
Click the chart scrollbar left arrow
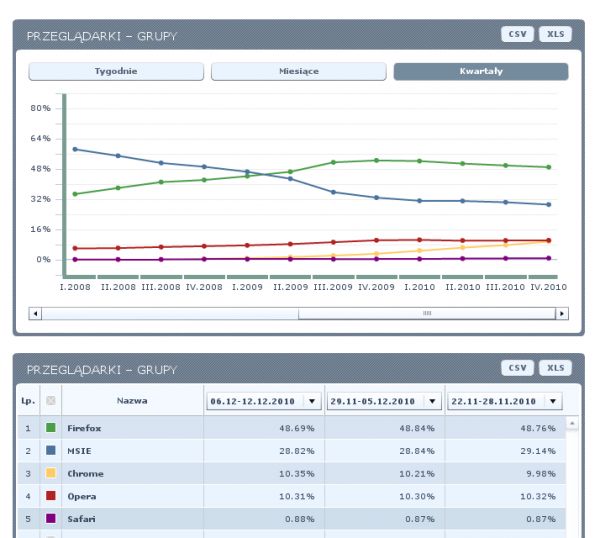35,314
